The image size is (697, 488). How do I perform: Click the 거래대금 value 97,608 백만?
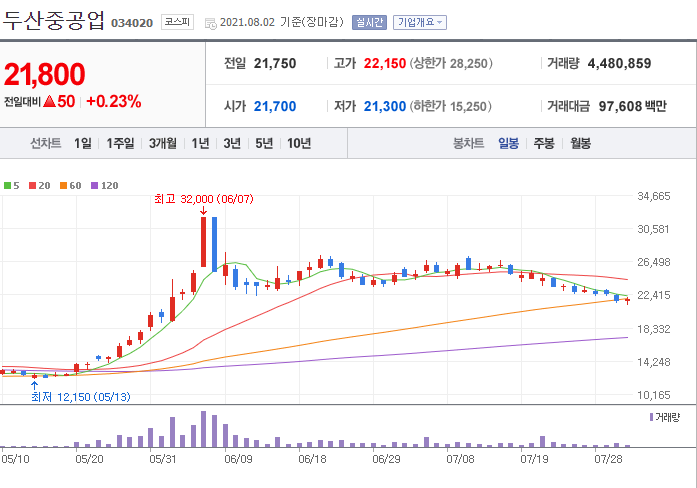[x=633, y=106]
